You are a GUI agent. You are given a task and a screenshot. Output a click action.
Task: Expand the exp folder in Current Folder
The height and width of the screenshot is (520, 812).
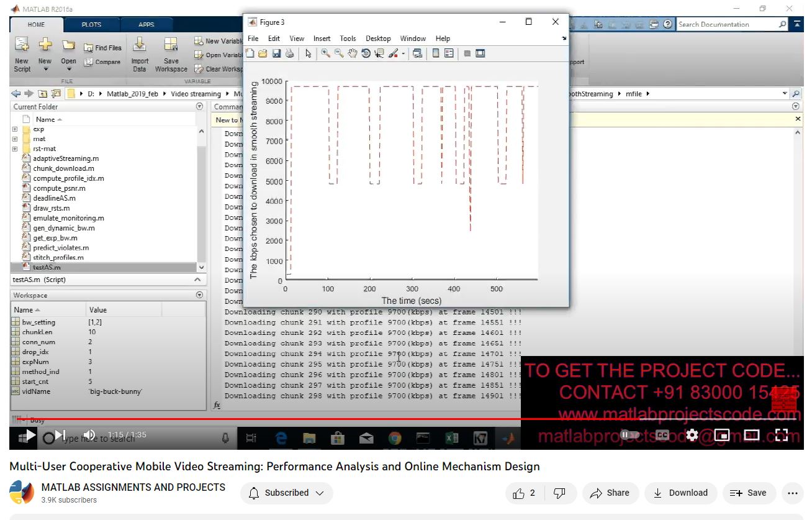[x=15, y=129]
